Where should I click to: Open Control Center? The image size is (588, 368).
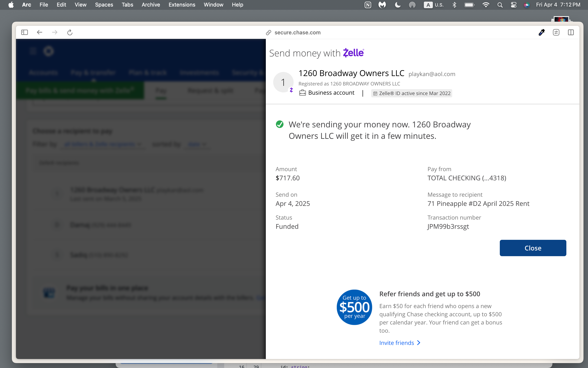coord(514,5)
